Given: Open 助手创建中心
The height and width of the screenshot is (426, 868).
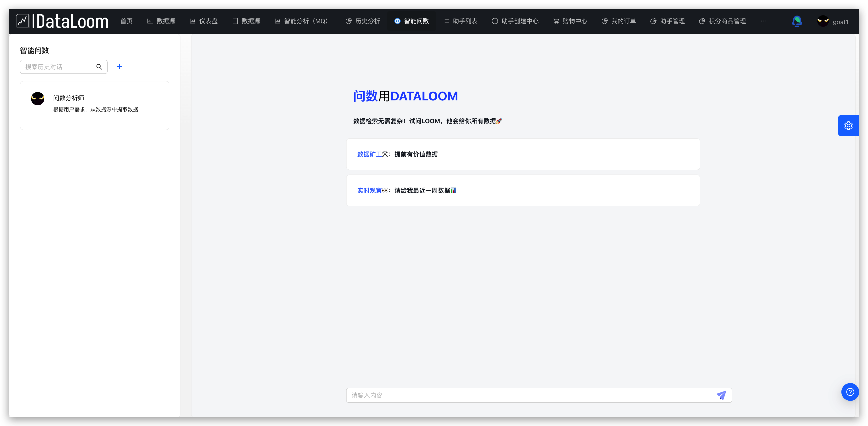Looking at the screenshot, I should [515, 21].
